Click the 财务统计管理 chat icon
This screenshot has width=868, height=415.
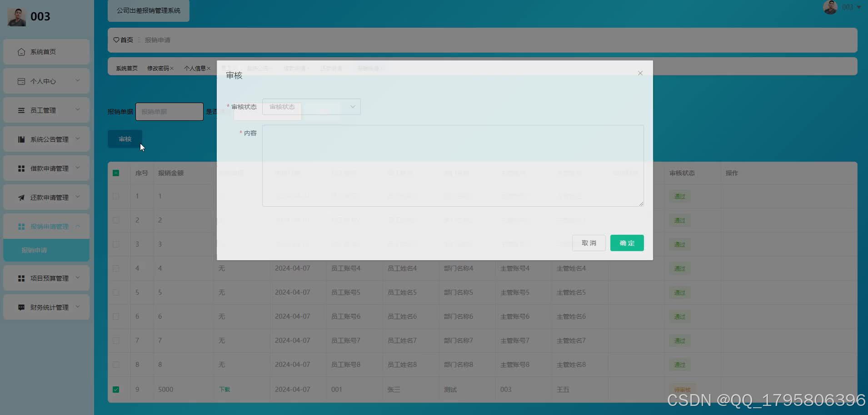pyautogui.click(x=21, y=307)
